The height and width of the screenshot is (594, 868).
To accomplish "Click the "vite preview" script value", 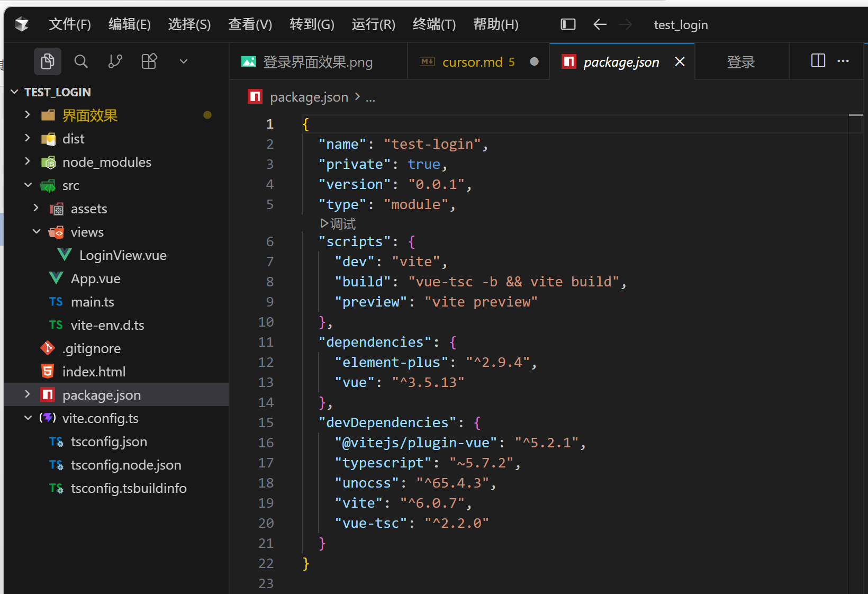I will point(481,302).
